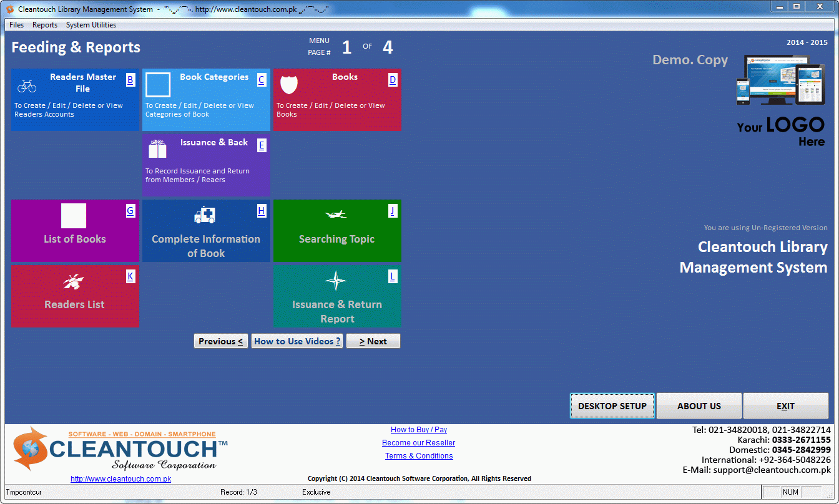Open the Terms & Conditions link
Screen dimensions: 839x504
[x=419, y=456]
